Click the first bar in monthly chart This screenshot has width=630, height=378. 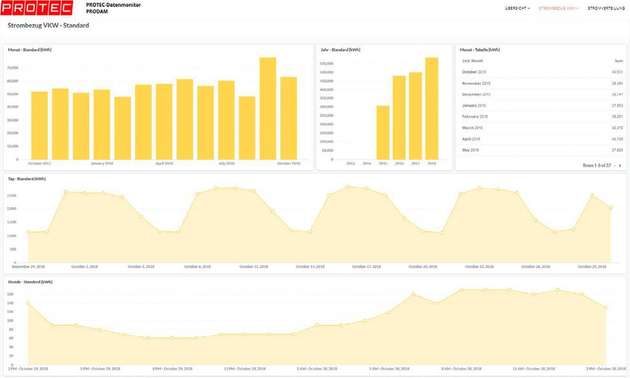click(39, 126)
